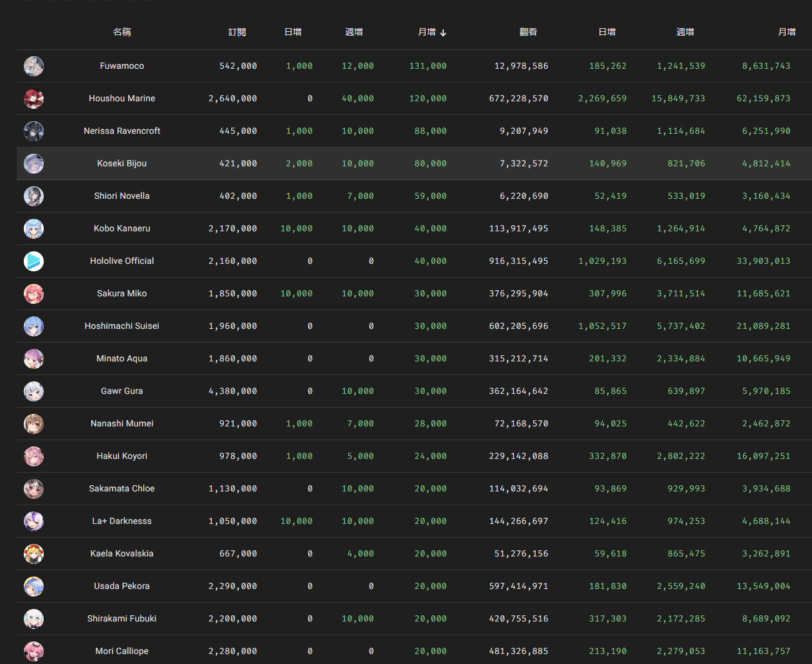Click Koseki Bijou's 7,322,572 views
This screenshot has height=664, width=812.
[524, 164]
